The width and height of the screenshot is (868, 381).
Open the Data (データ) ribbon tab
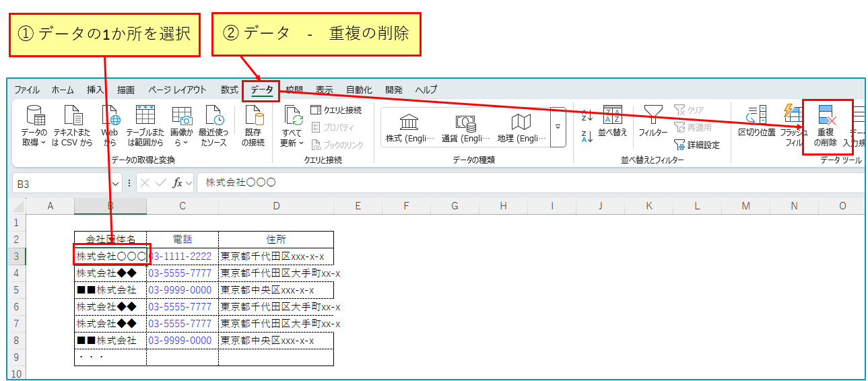[x=261, y=90]
